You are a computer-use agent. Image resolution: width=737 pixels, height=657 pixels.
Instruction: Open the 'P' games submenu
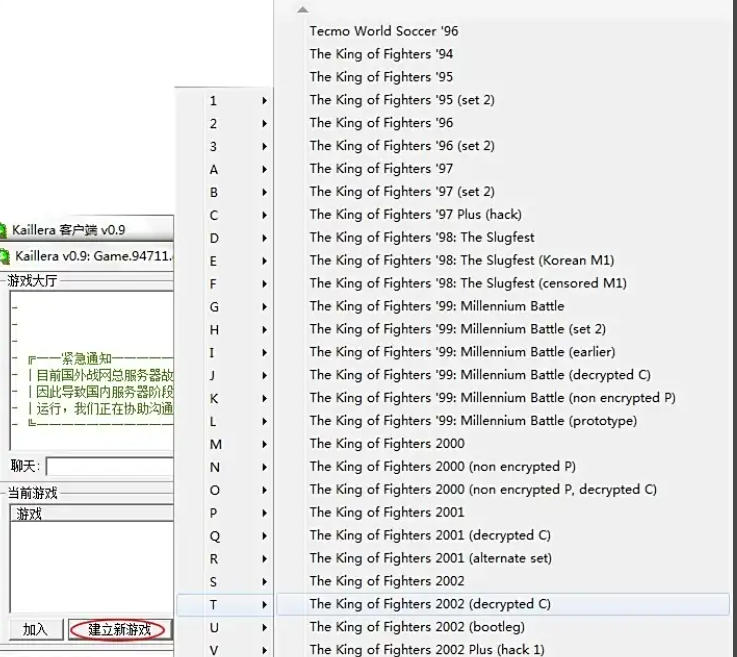pyautogui.click(x=225, y=513)
